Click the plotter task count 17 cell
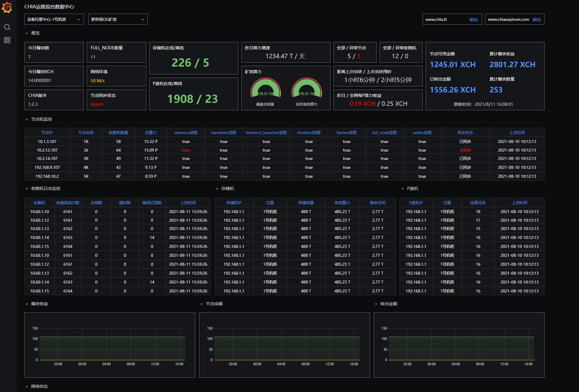The image size is (579, 392). click(x=478, y=220)
